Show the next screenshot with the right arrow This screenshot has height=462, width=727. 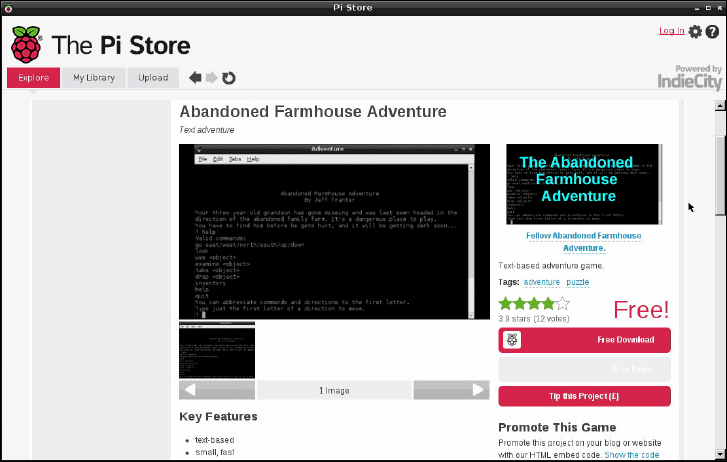point(451,390)
